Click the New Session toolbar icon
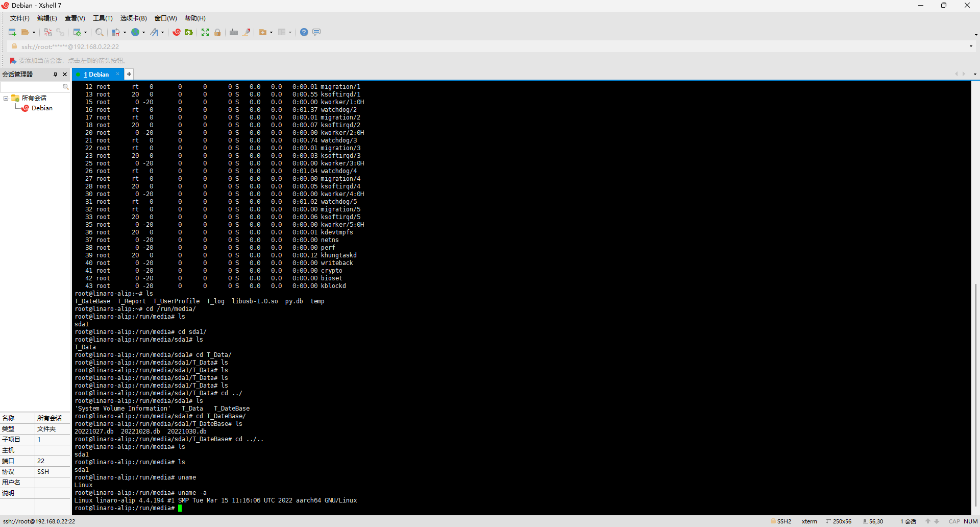This screenshot has width=980, height=527. point(12,32)
